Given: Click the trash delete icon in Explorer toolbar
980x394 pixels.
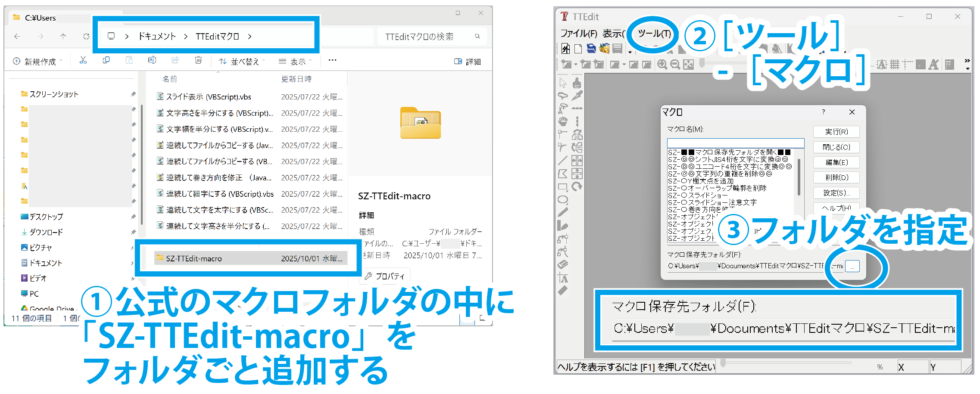Looking at the screenshot, I should click(x=198, y=61).
